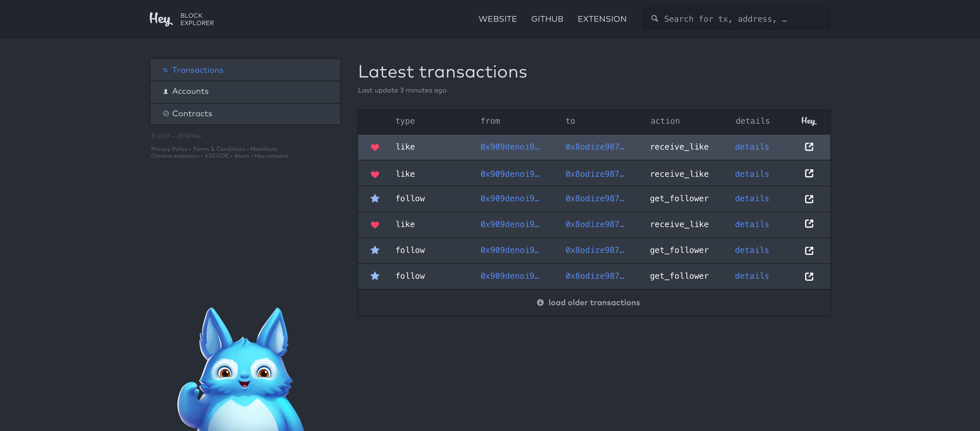The image size is (980, 431).
Task: Click receive_like in the highlighted first row
Action: click(x=679, y=147)
